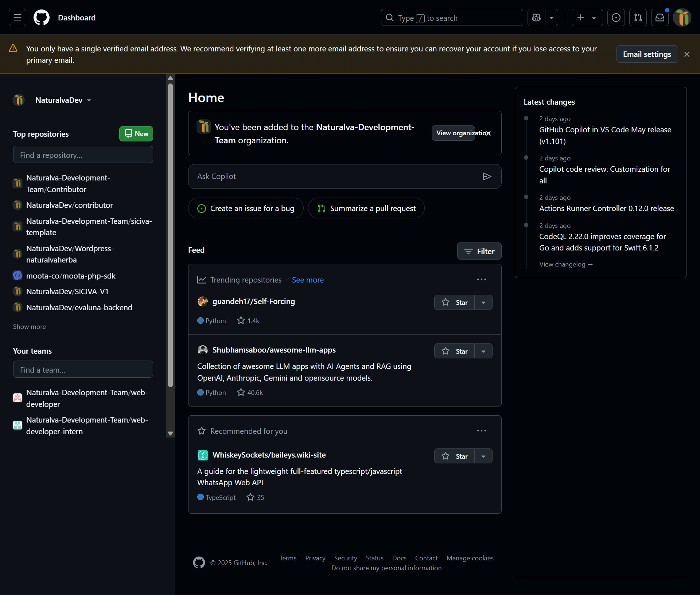Open NaturalvaDev/Wordpress-naturalvaherba repository

pyautogui.click(x=70, y=254)
